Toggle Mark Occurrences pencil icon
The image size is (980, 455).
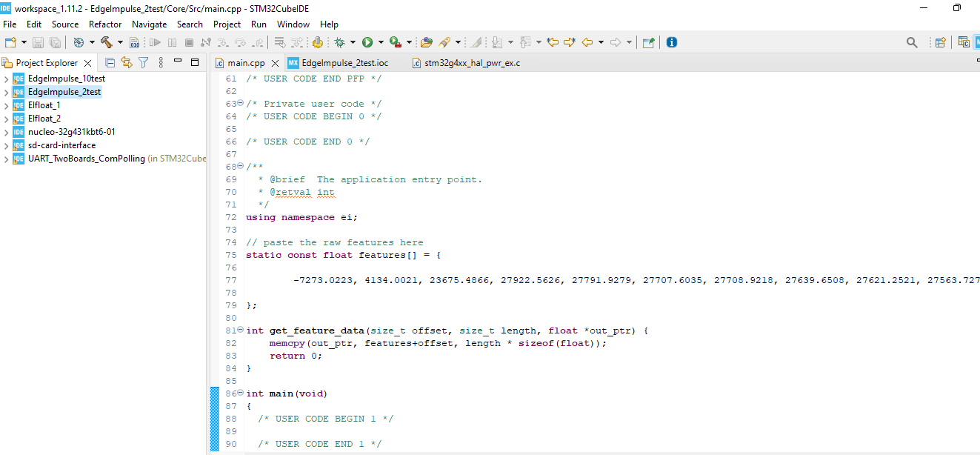coord(476,42)
